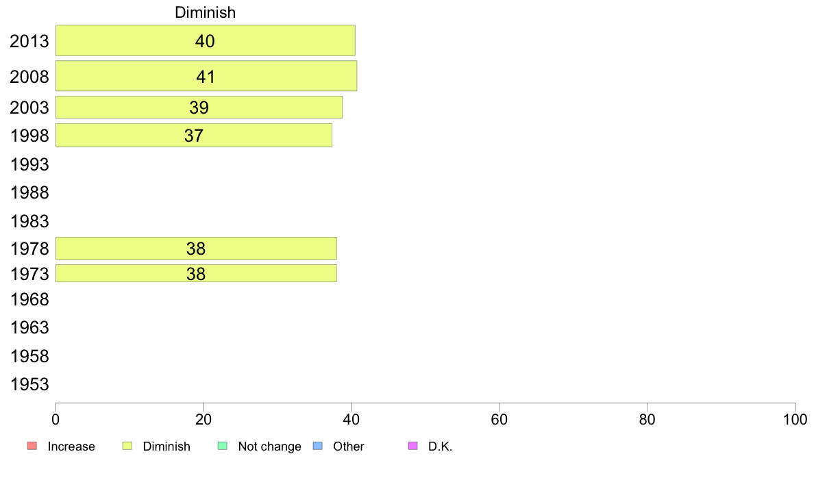Image resolution: width=814 pixels, height=504 pixels.
Task: Click the 1993 year axis label
Action: 29,164
